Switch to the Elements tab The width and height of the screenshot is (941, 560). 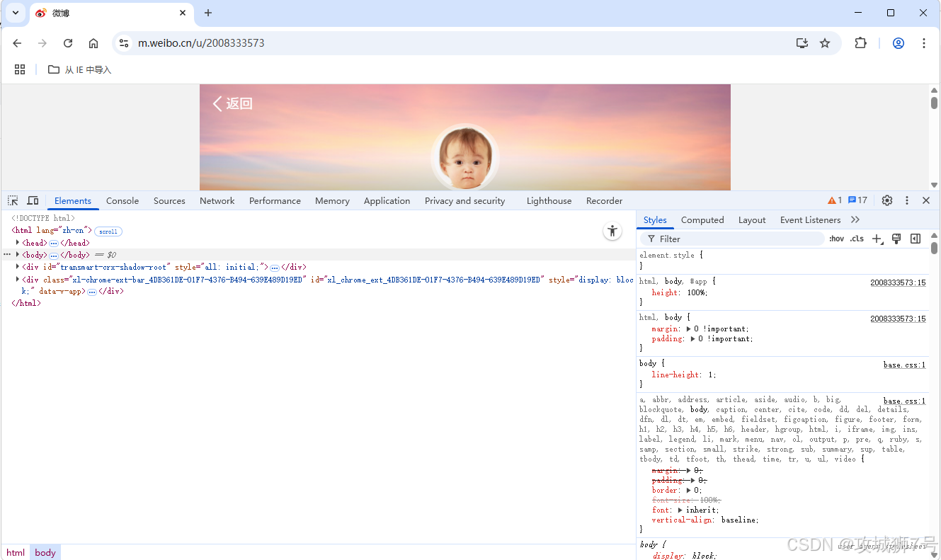(73, 200)
